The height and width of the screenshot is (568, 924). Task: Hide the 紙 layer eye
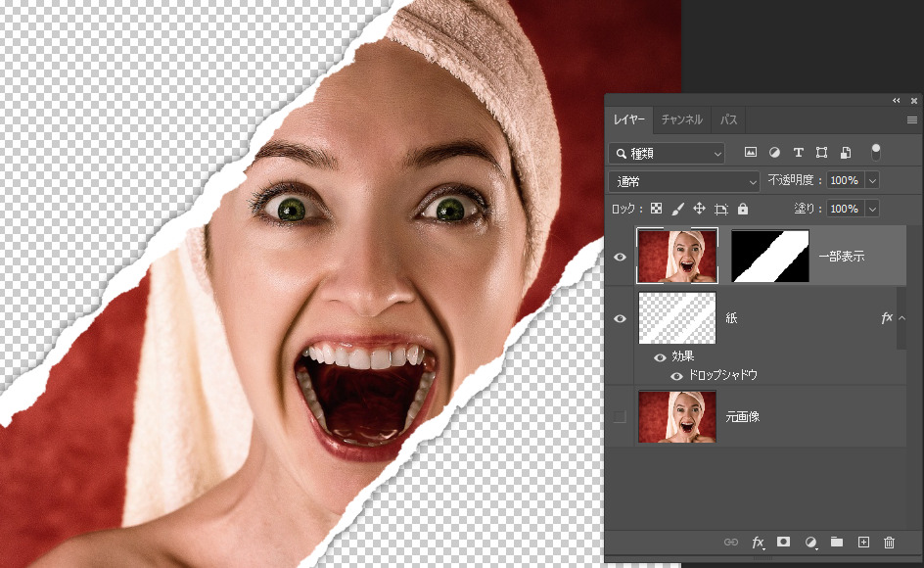pyautogui.click(x=620, y=318)
